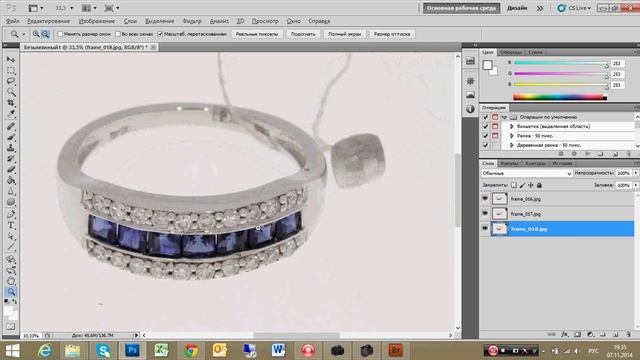Collapse the default actions set
640x360 pixels.
(x=504, y=117)
